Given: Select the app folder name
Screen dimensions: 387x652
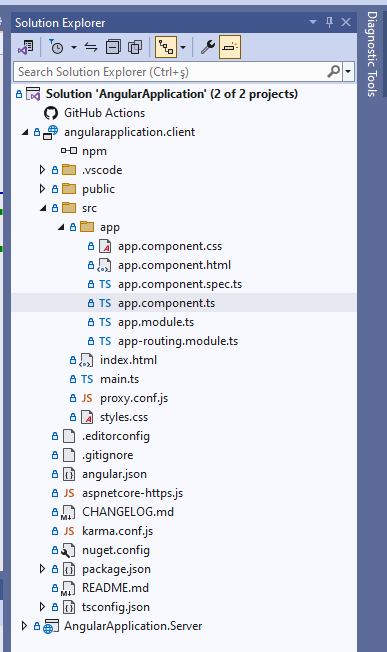Looking at the screenshot, I should [x=110, y=227].
